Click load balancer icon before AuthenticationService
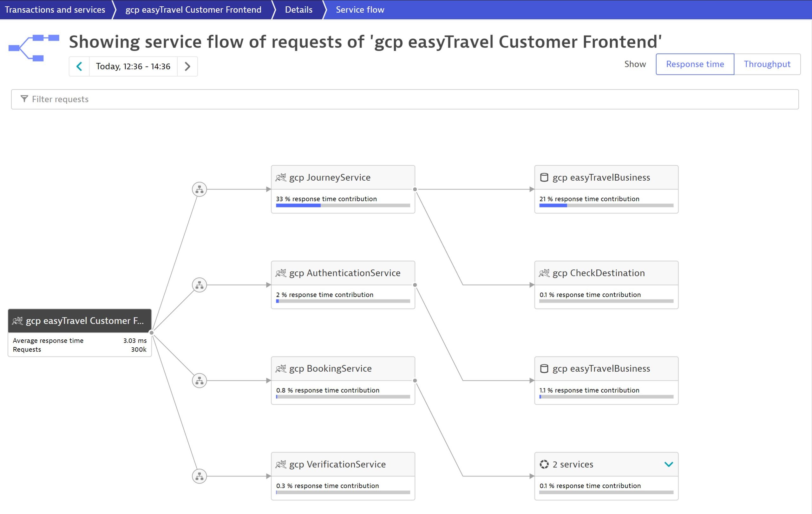The height and width of the screenshot is (514, 812). pos(199,285)
